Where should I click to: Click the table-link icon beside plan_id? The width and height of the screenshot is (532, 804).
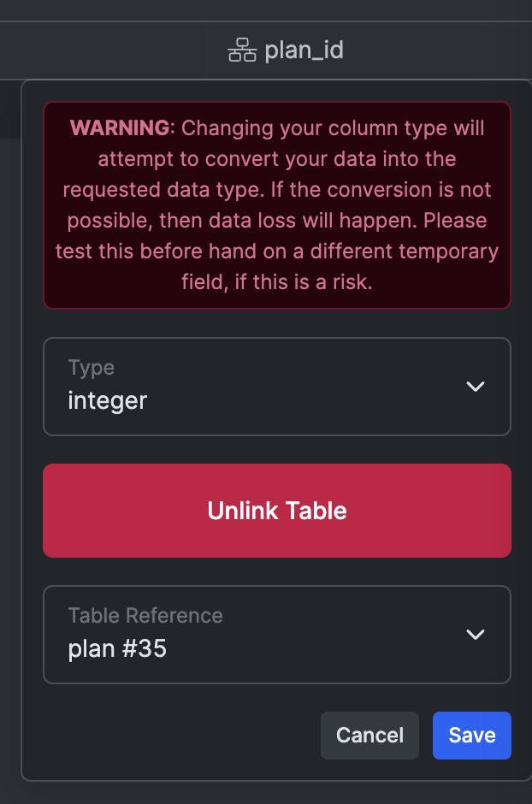[242, 50]
